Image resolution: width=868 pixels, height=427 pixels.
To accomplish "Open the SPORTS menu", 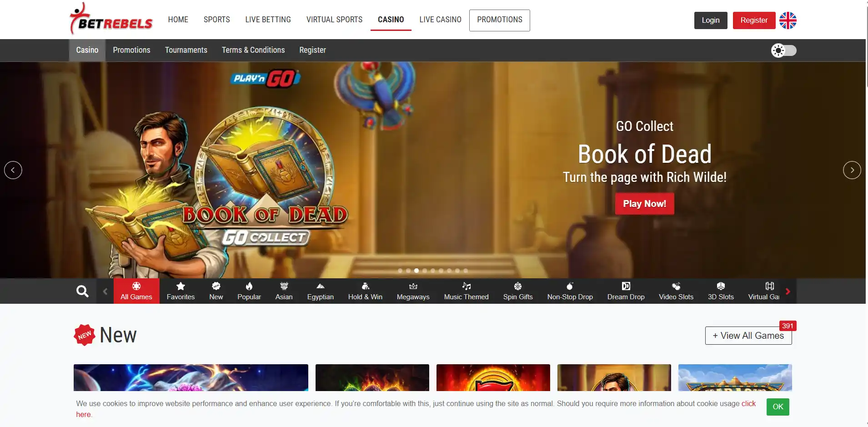I will click(x=217, y=20).
